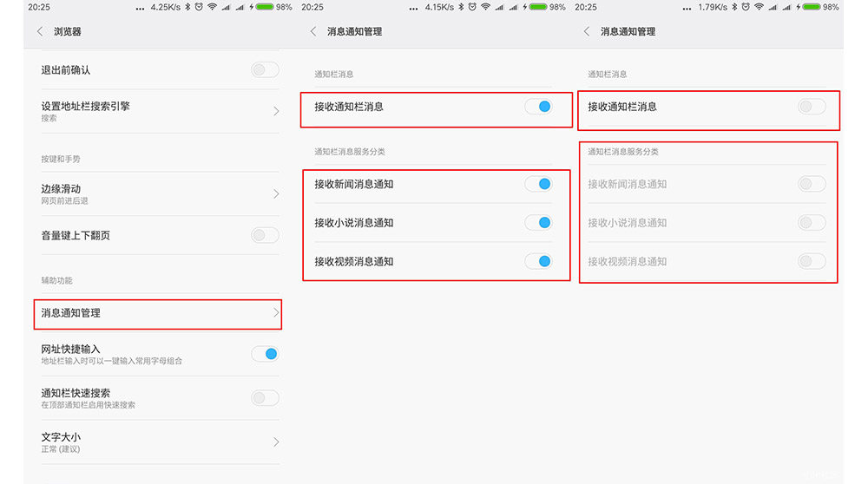Turn off the blue 接收视频消息通知 switch

(538, 261)
